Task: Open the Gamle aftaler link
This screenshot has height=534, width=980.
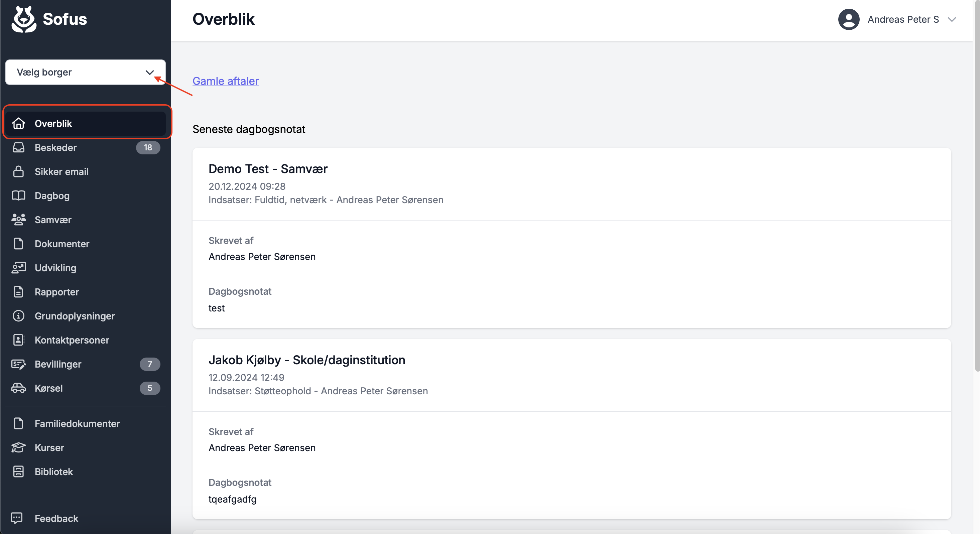Action: point(226,81)
